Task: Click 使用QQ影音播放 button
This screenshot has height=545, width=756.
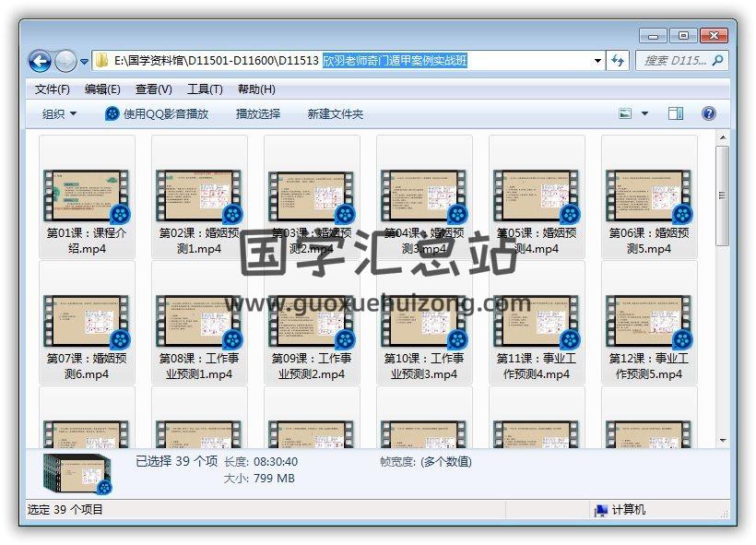Action: click(157, 114)
